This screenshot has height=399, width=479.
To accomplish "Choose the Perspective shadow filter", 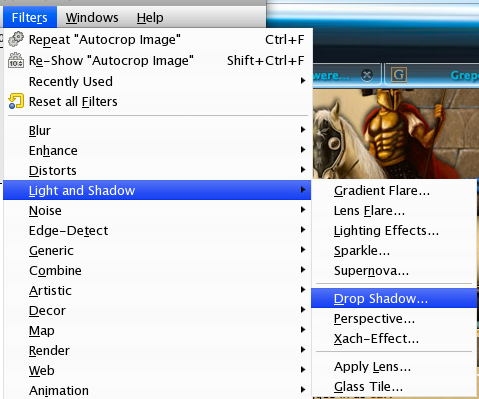I will (x=394, y=319).
